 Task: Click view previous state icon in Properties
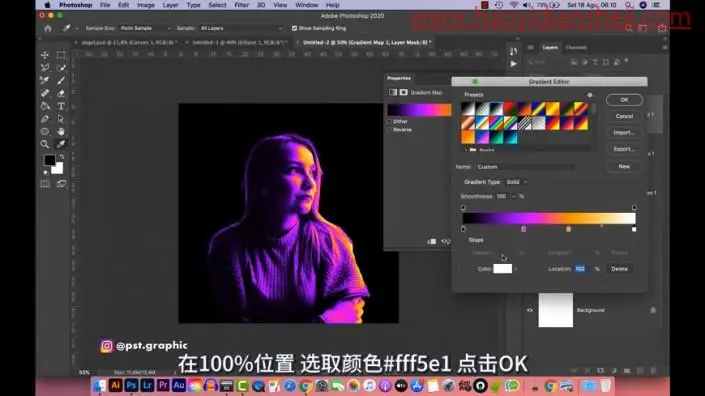[446, 241]
